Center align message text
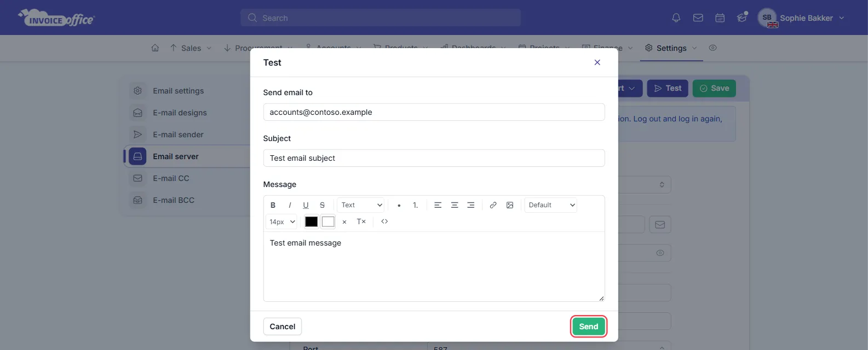Image resolution: width=868 pixels, height=350 pixels. (x=454, y=205)
